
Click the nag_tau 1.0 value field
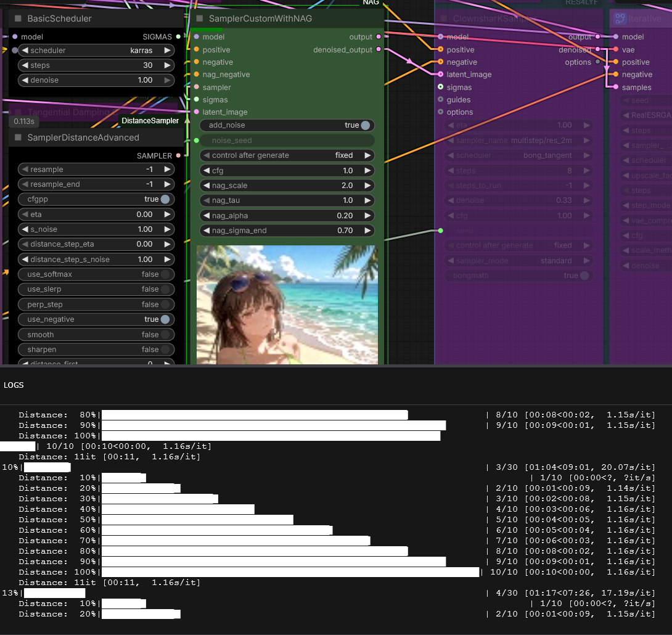[287, 200]
